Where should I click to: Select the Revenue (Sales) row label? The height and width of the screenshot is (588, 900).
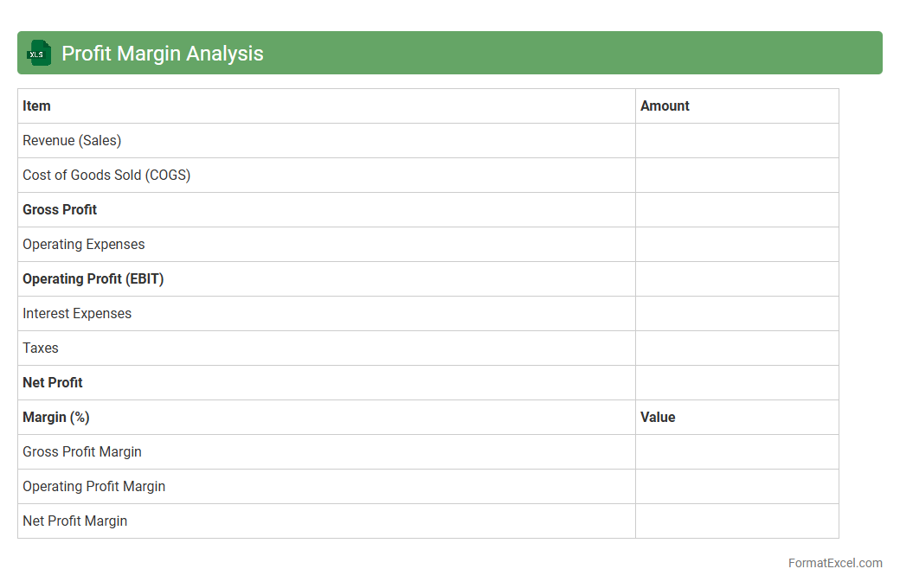coord(72,141)
